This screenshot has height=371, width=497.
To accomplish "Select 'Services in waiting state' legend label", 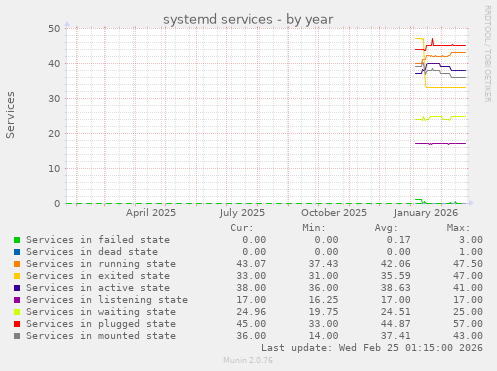I will 101,312.
